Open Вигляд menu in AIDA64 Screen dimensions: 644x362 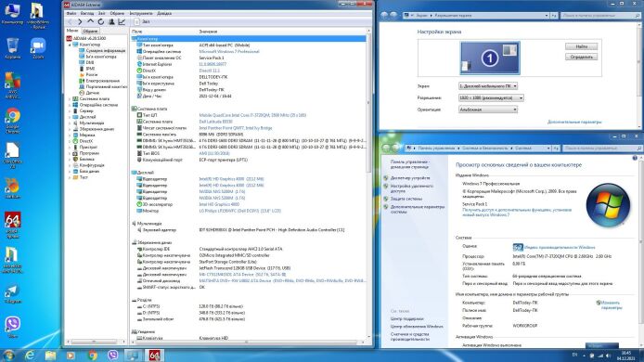point(86,13)
